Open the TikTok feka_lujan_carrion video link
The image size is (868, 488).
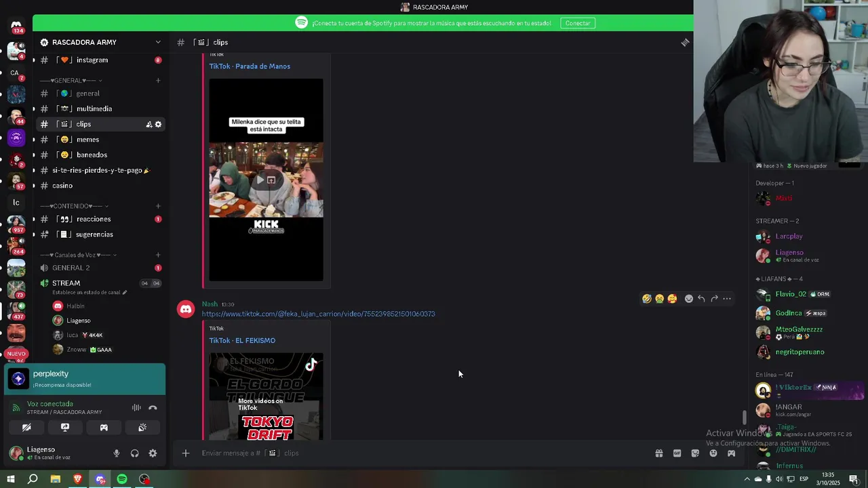pos(318,314)
